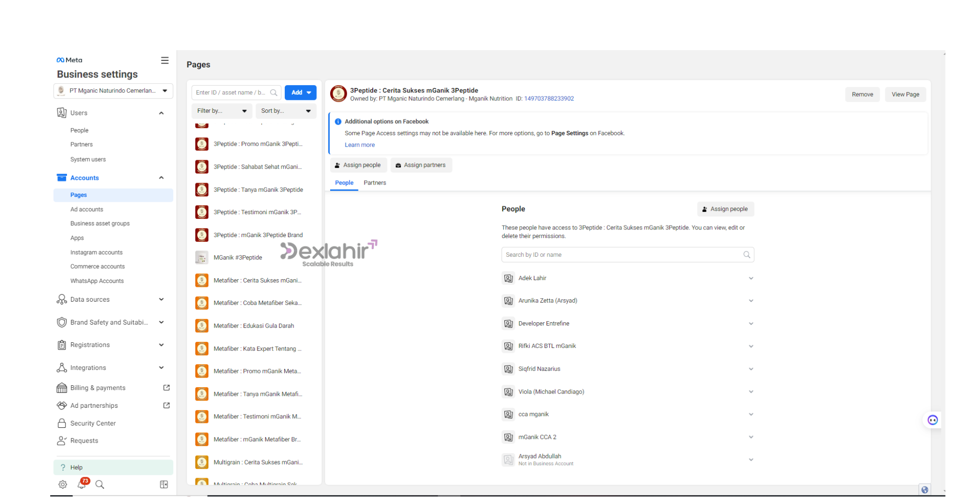
Task: Open the notifications bell icon
Action: (82, 484)
